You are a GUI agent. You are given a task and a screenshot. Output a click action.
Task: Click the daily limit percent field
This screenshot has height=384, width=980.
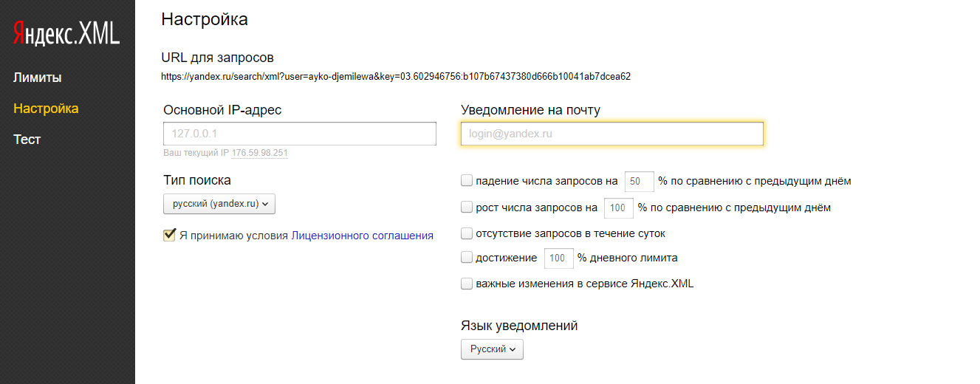click(558, 258)
